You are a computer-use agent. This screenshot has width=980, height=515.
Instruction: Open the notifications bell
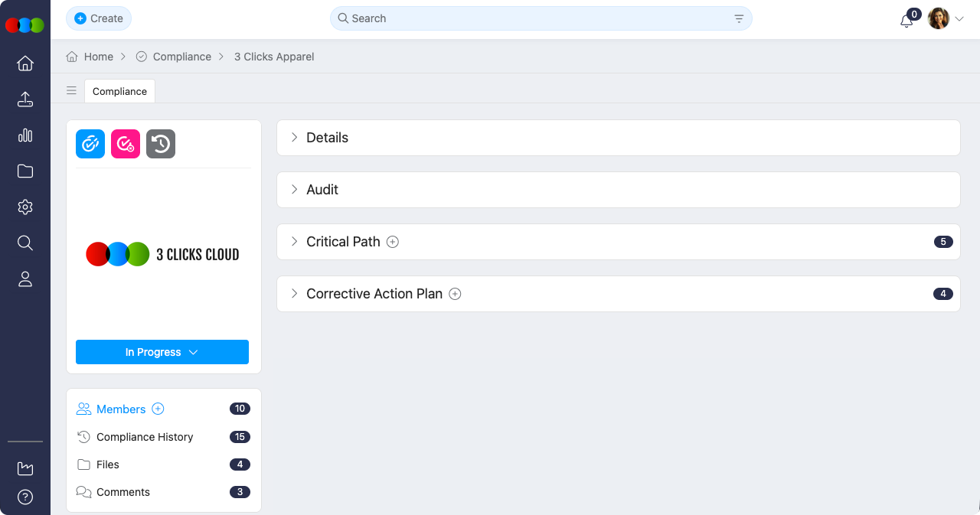[x=906, y=21]
